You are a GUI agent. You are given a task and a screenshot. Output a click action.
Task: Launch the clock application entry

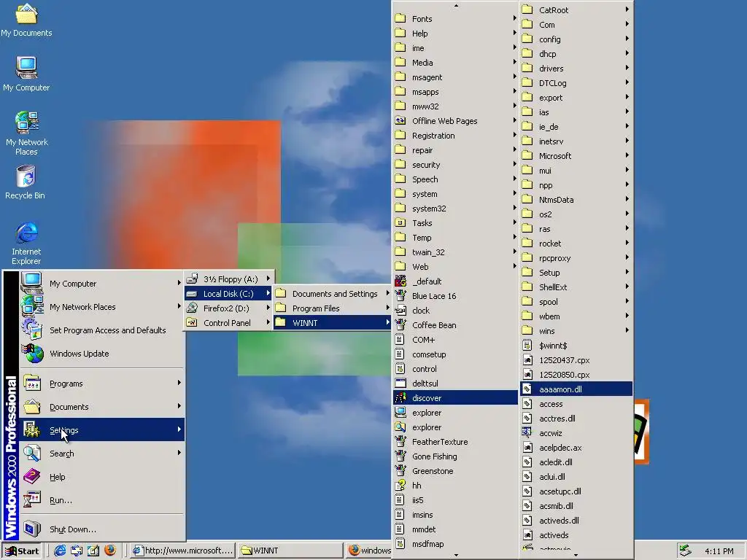[455, 311]
